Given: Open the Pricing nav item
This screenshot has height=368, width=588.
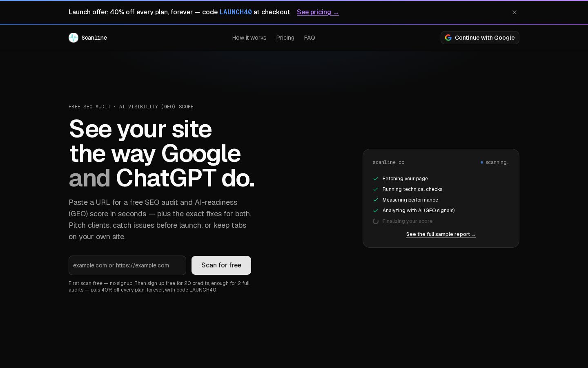Looking at the screenshot, I should [x=285, y=38].
